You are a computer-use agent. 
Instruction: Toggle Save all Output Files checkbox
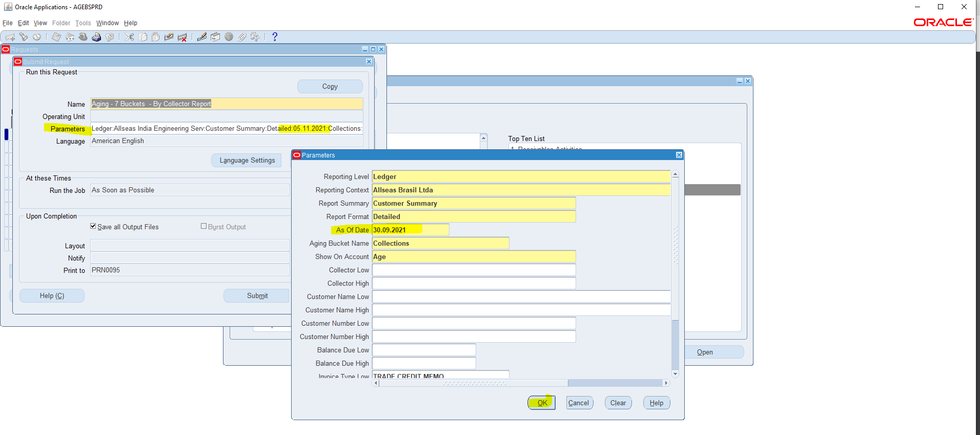pos(93,226)
